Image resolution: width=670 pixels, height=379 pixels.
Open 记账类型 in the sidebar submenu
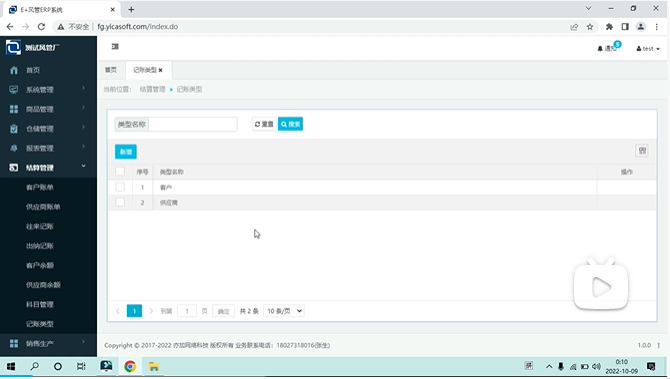click(x=40, y=324)
